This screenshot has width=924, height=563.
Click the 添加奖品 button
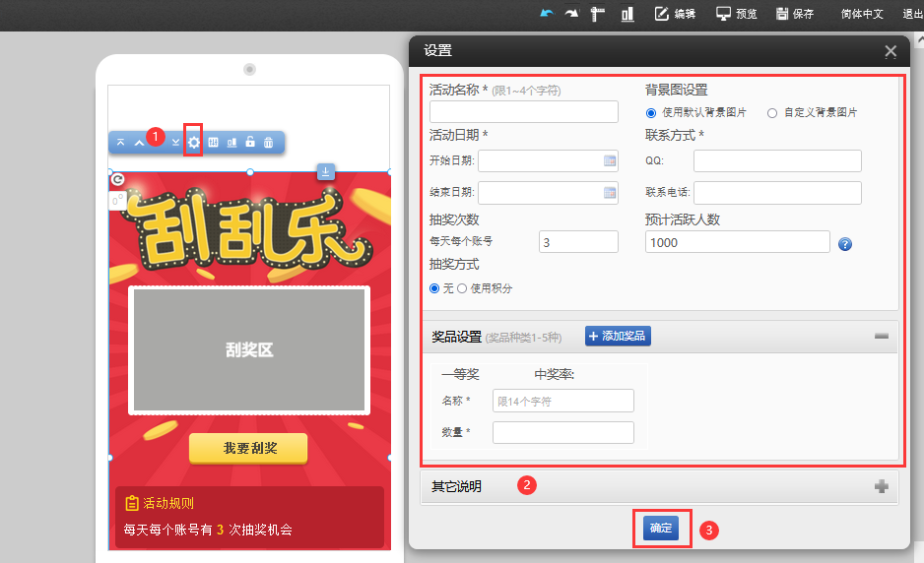click(618, 337)
